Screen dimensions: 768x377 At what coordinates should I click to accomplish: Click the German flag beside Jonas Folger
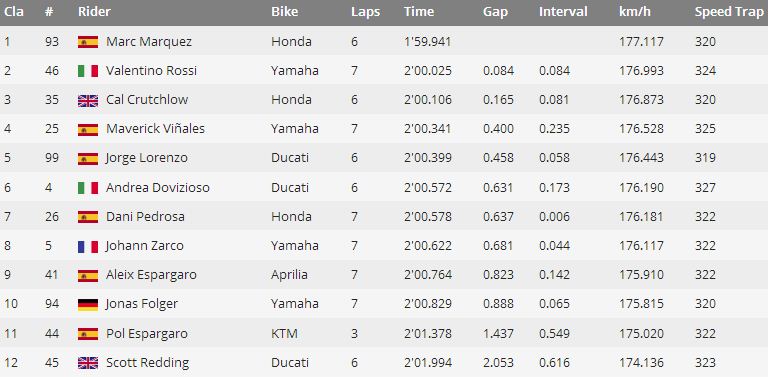88,305
